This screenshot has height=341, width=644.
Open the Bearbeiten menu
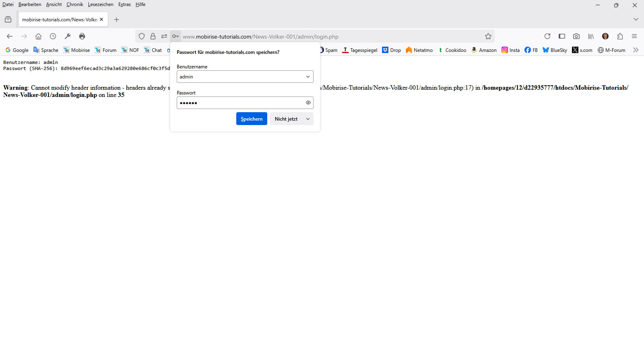[x=30, y=4]
